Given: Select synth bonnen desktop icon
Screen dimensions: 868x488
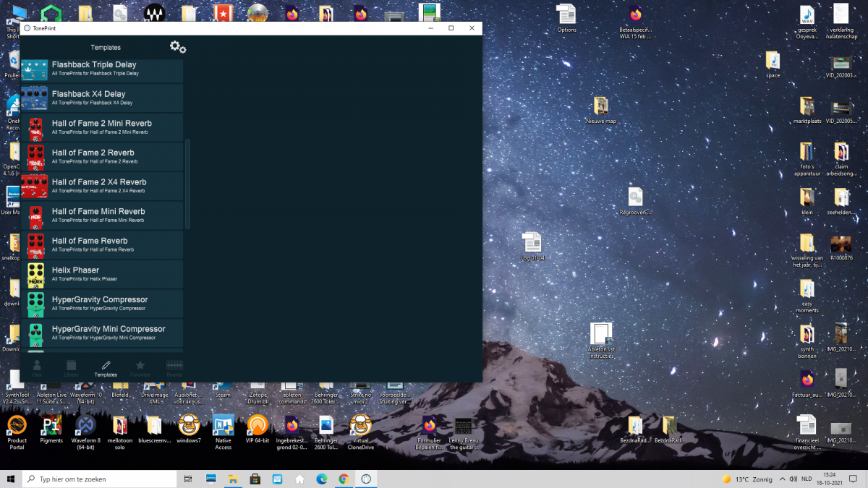Looking at the screenshot, I should [x=807, y=341].
